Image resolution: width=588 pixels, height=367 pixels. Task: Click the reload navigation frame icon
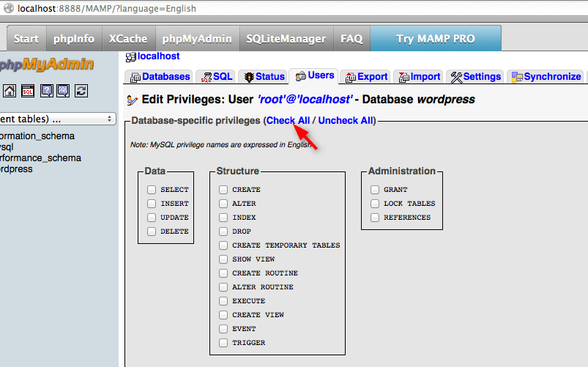81,91
